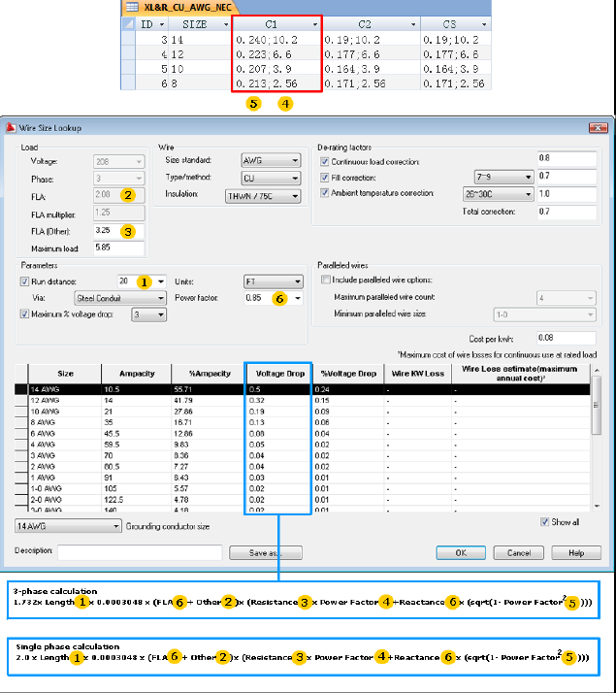Click the Cost per kwh field

point(567,338)
